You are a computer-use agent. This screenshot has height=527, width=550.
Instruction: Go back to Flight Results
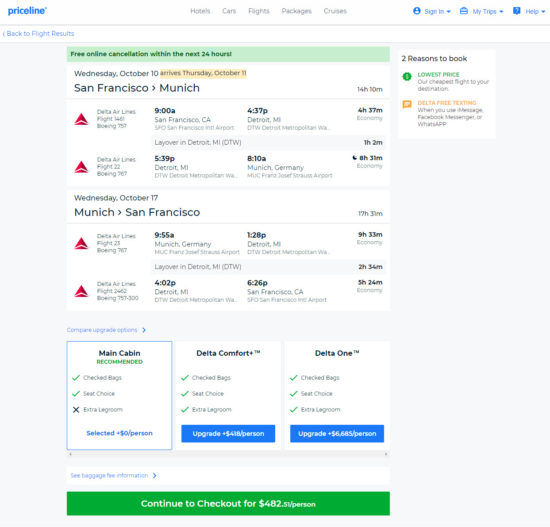click(x=39, y=34)
